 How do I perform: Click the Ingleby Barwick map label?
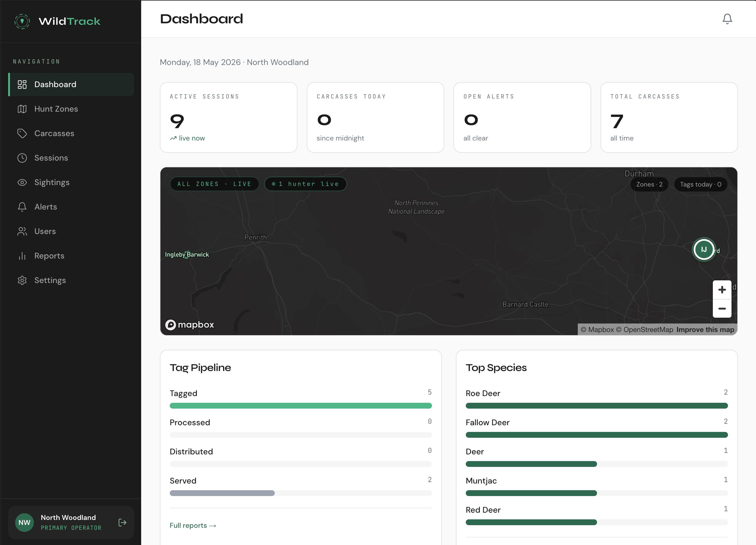coord(187,254)
